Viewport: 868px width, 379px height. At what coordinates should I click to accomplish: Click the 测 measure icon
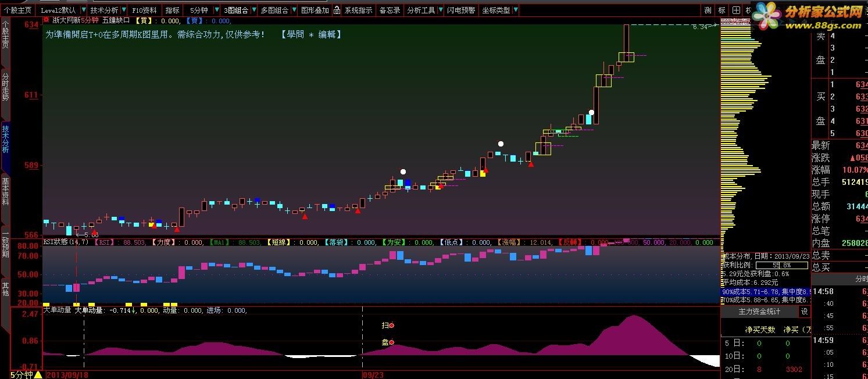708,10
